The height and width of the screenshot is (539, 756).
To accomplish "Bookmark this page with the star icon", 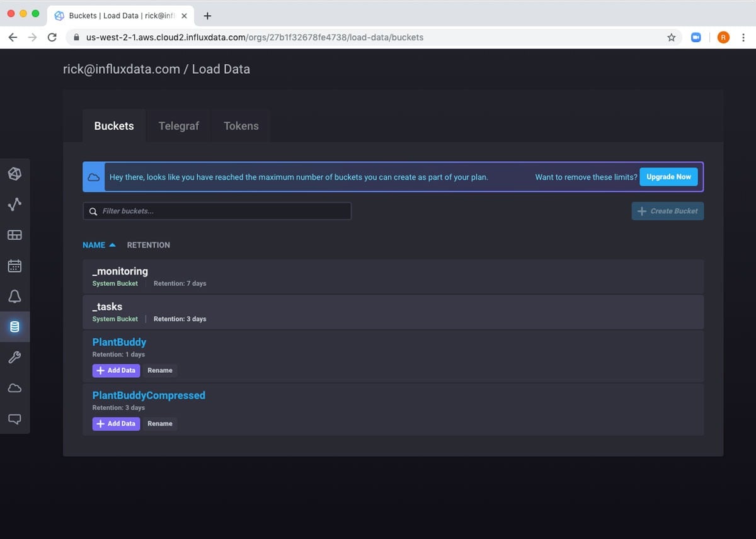I will [x=671, y=37].
